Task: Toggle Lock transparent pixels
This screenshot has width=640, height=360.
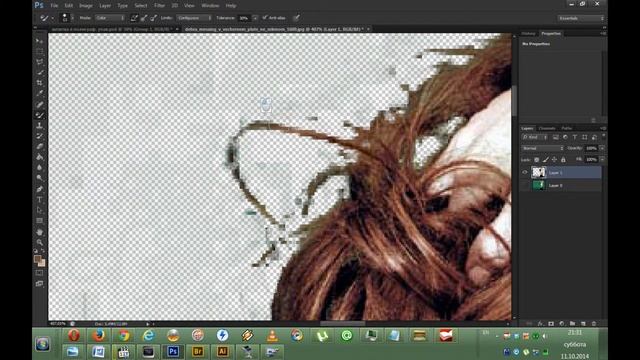Action: tap(537, 160)
